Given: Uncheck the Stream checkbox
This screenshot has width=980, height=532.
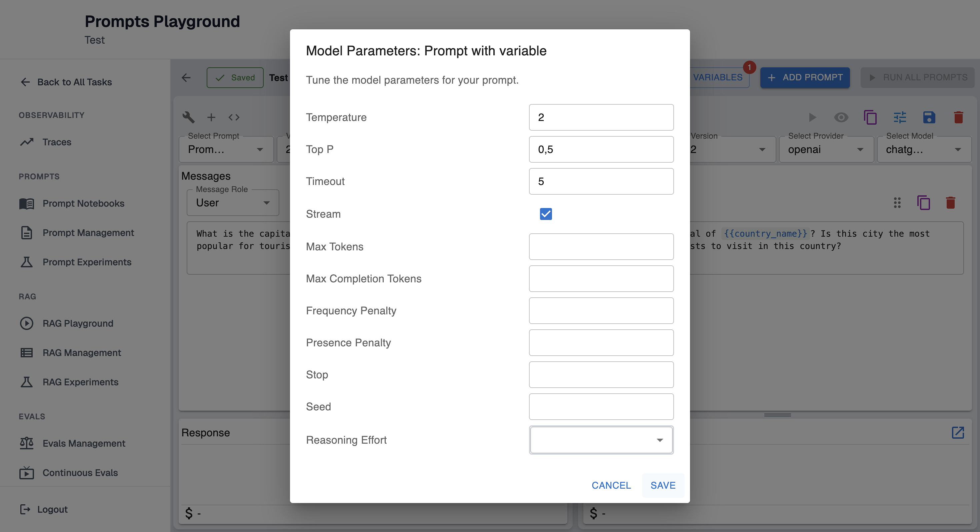Looking at the screenshot, I should (546, 214).
